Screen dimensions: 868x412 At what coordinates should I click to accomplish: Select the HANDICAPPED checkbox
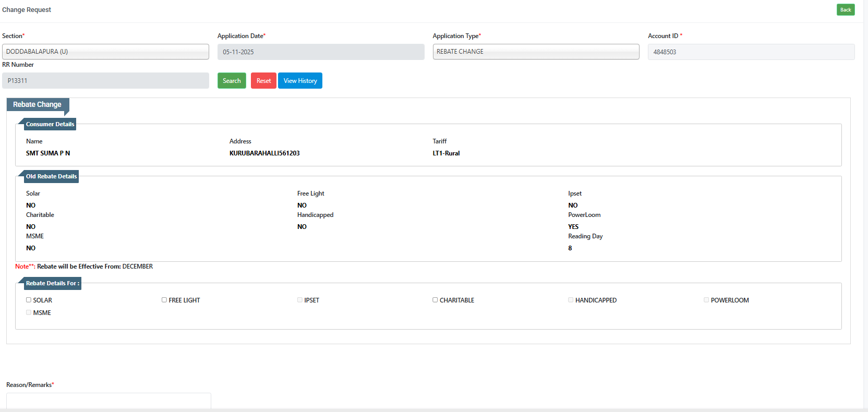coord(571,300)
